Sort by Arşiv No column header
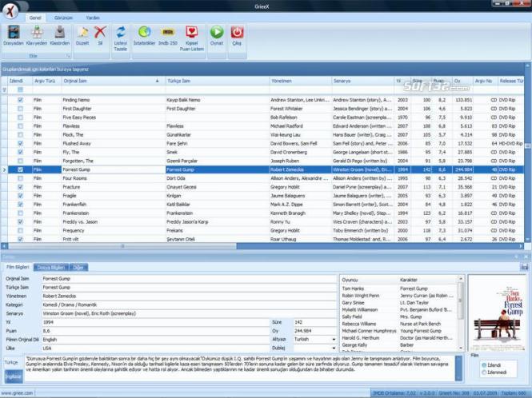The image size is (532, 398). coord(485,81)
